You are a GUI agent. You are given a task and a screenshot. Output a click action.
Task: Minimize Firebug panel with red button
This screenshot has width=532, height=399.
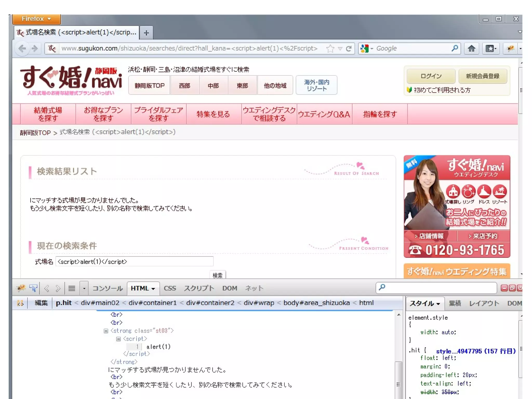coord(504,288)
